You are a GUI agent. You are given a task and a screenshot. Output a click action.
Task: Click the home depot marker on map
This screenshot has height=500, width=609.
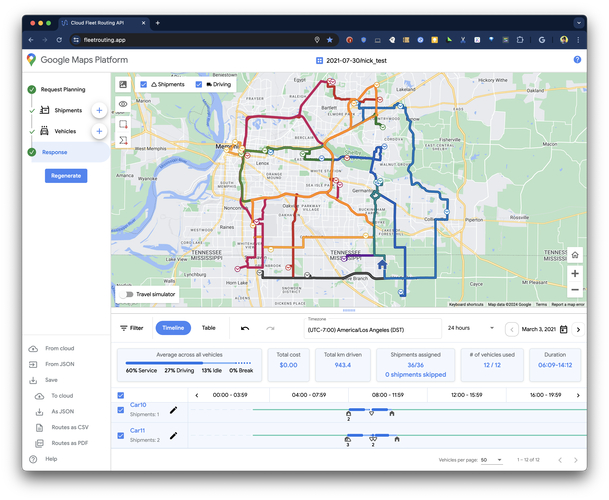point(382,265)
